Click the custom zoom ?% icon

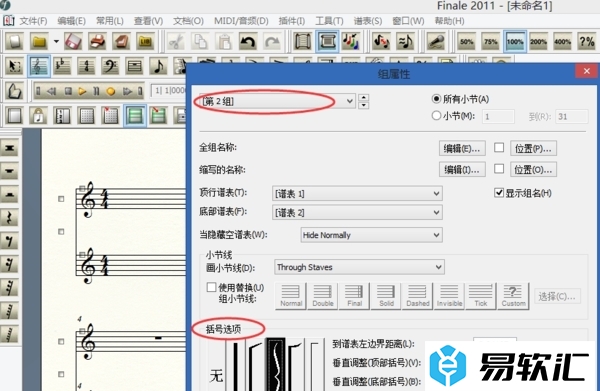pos(587,41)
